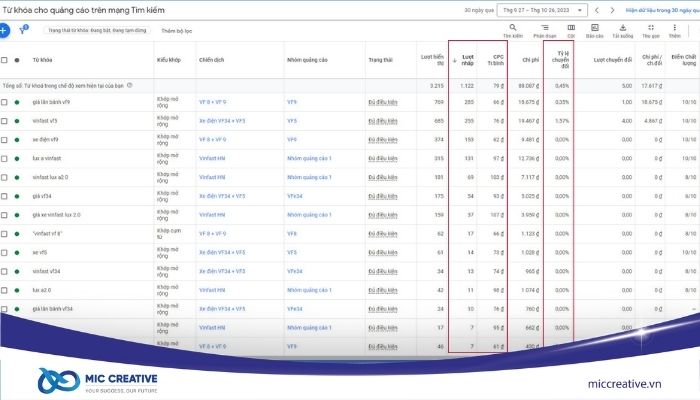Open the filter funnel icon
This screenshot has height=400, width=700.
(x=23, y=30)
